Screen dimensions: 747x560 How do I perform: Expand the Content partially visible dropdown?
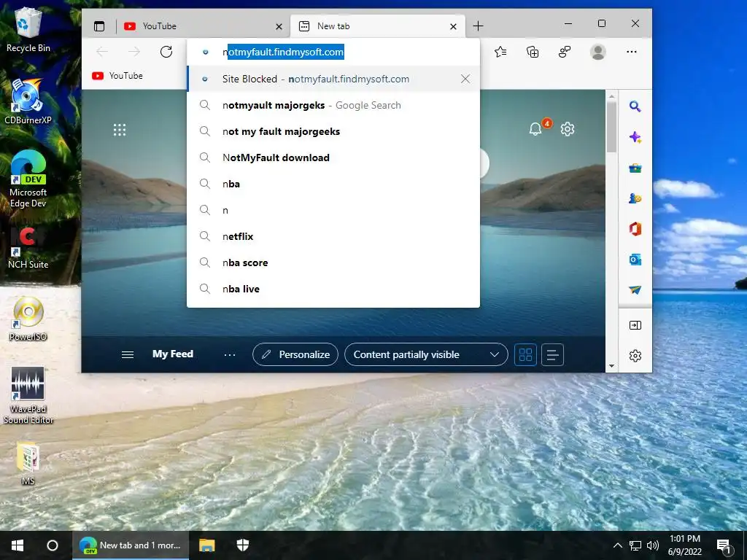pyautogui.click(x=426, y=355)
